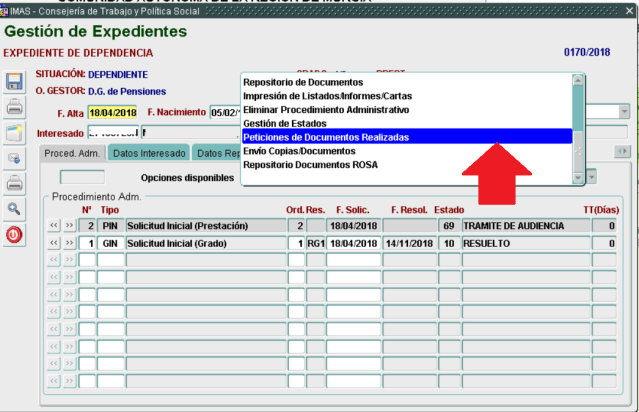The height and width of the screenshot is (412, 639).
Task: Click the '<<' button on the PIN row
Action: 55,226
